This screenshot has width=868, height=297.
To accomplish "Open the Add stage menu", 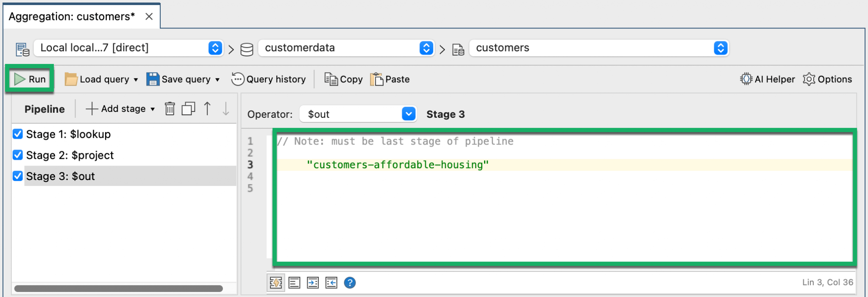I will click(120, 109).
